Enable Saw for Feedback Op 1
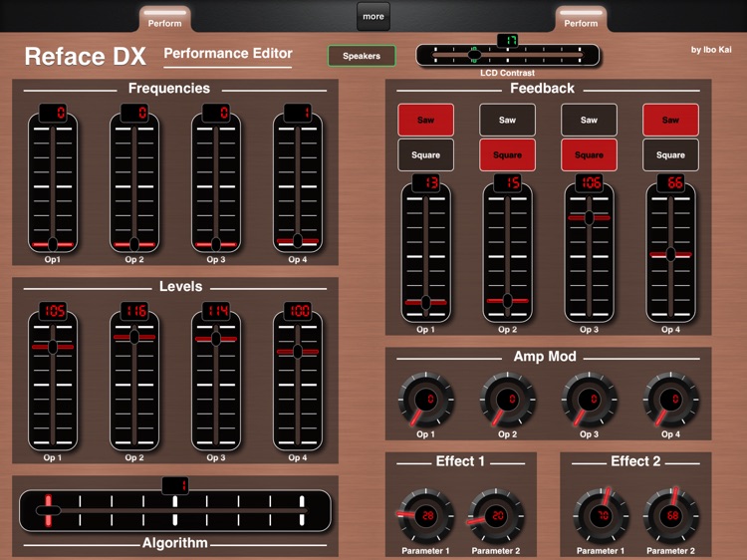 click(x=425, y=120)
